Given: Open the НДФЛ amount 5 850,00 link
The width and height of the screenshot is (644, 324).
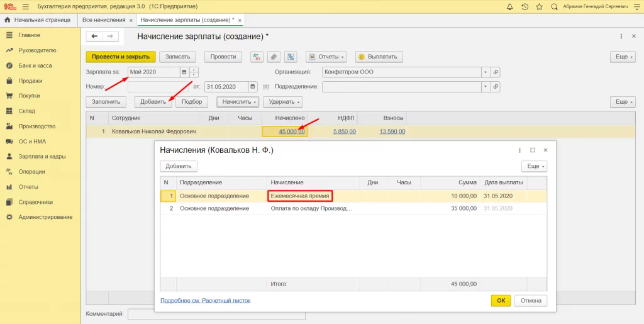Looking at the screenshot, I should coord(345,131).
